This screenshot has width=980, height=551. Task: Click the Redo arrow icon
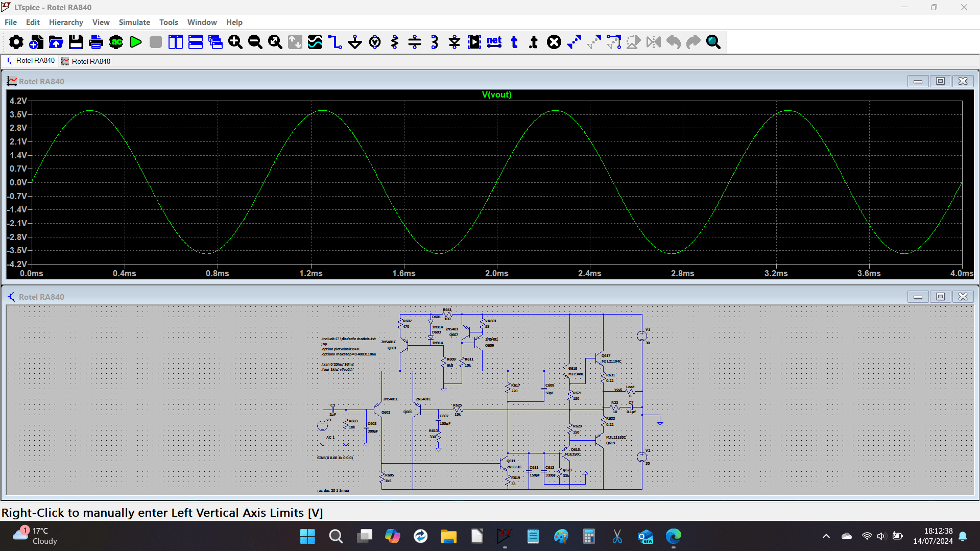point(694,42)
